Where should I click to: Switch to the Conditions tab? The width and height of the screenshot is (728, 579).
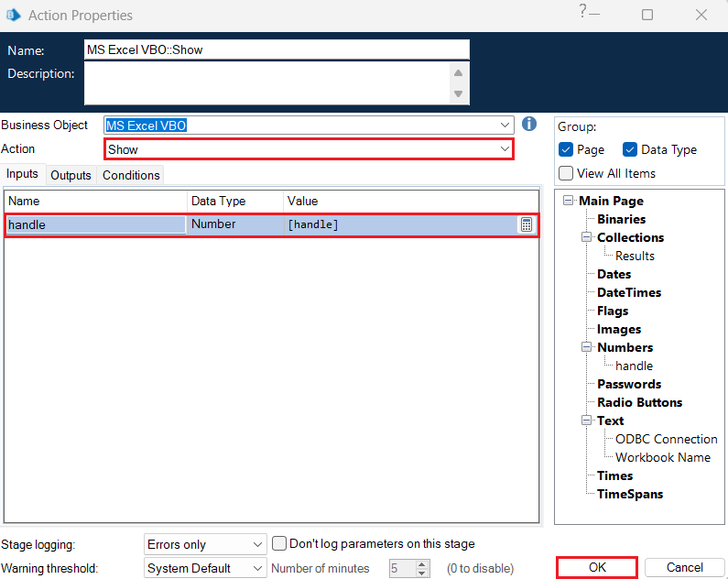click(131, 175)
